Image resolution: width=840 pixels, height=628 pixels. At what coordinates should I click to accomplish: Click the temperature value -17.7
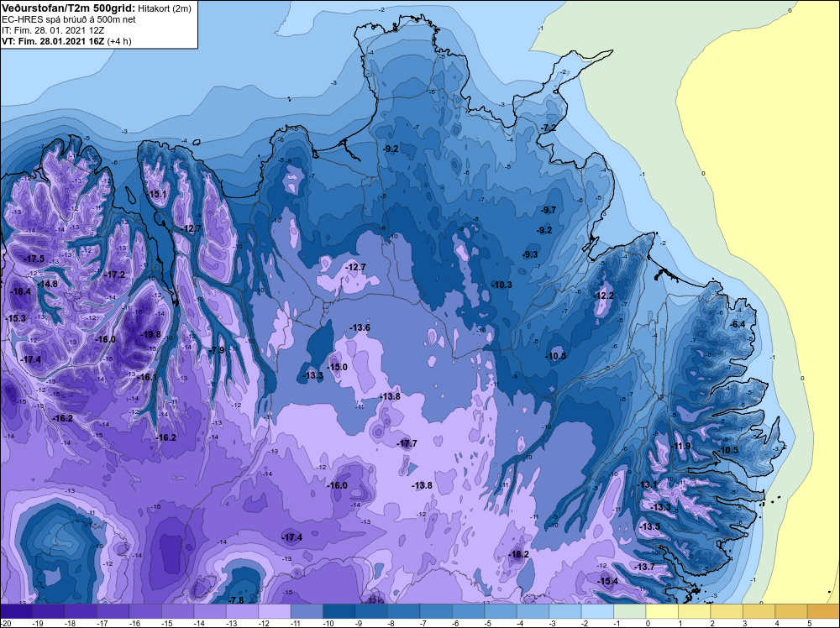[x=407, y=444]
